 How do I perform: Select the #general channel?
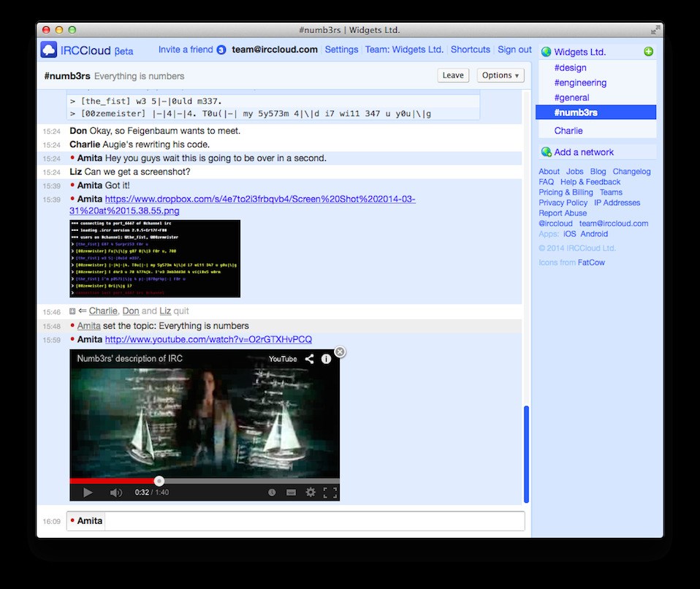571,97
